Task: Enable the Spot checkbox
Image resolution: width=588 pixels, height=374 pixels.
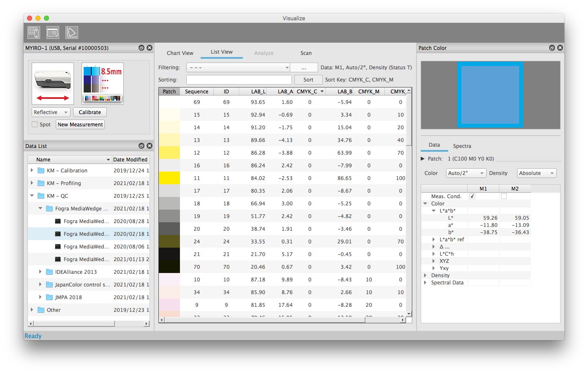Action: coord(35,125)
